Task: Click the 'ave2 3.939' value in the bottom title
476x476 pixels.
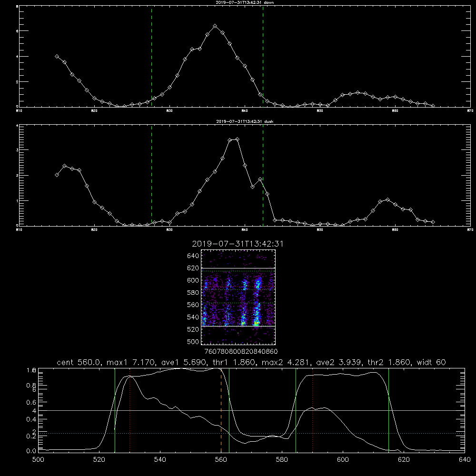Action: [x=338, y=362]
